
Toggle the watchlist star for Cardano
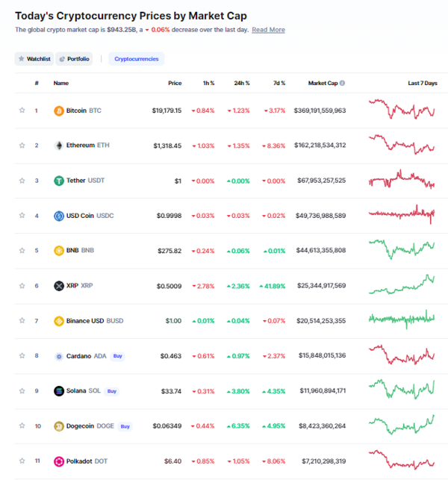(x=22, y=356)
